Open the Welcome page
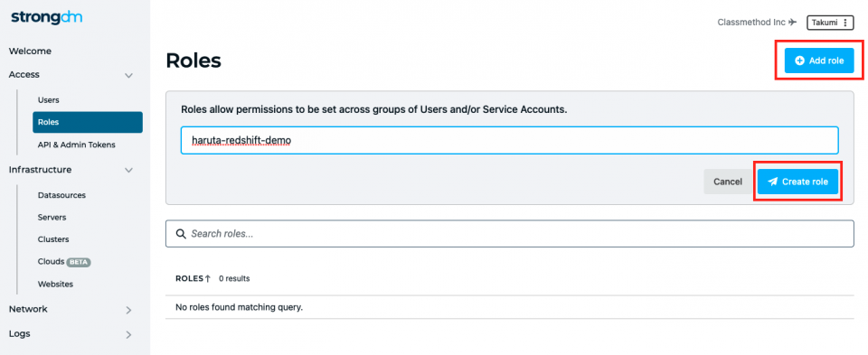 tap(30, 51)
